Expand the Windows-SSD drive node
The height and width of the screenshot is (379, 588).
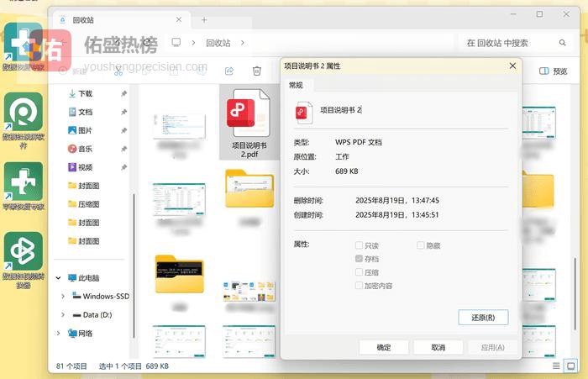[x=64, y=297]
